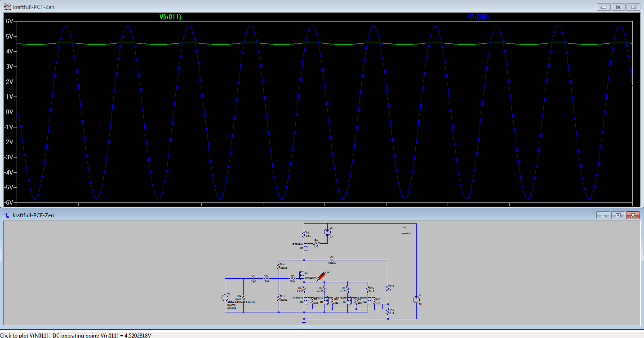Select gate resistor R17 beside M6
644x338 pixels.
tap(374, 301)
